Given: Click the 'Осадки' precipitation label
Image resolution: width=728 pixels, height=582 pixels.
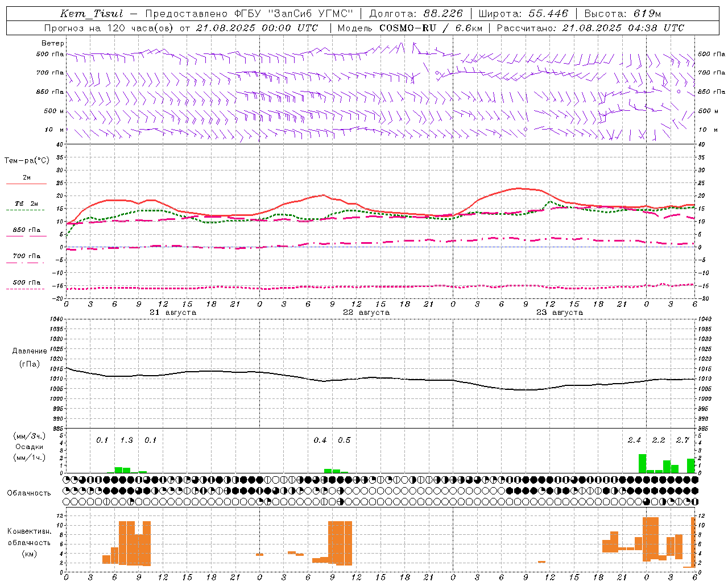Looking at the screenshot, I should click(x=30, y=447).
